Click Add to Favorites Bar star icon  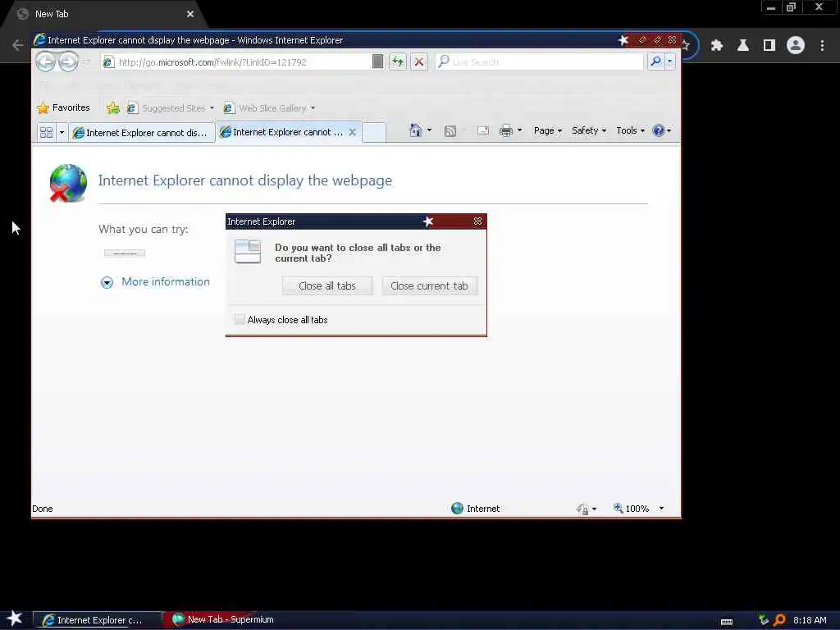click(x=112, y=108)
